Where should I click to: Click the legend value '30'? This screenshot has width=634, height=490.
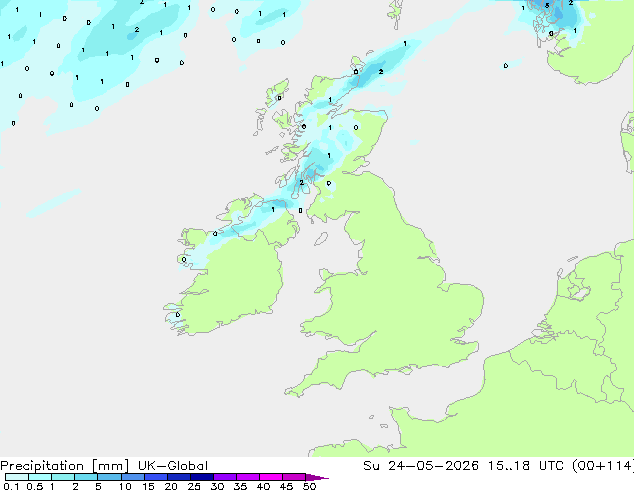pos(218,486)
